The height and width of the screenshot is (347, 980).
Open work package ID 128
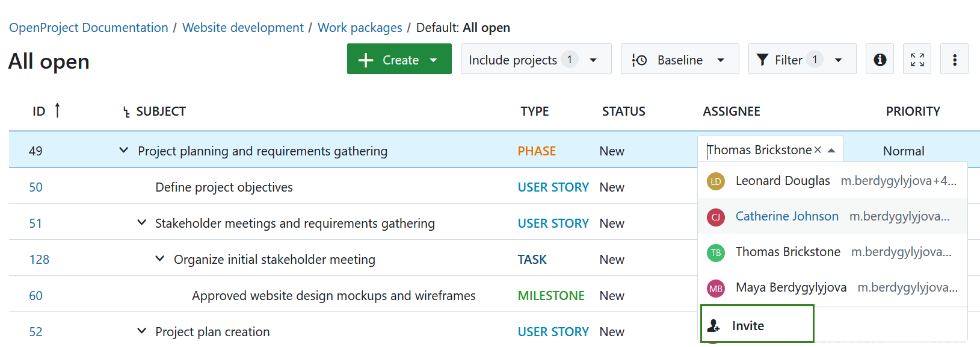pos(39,260)
